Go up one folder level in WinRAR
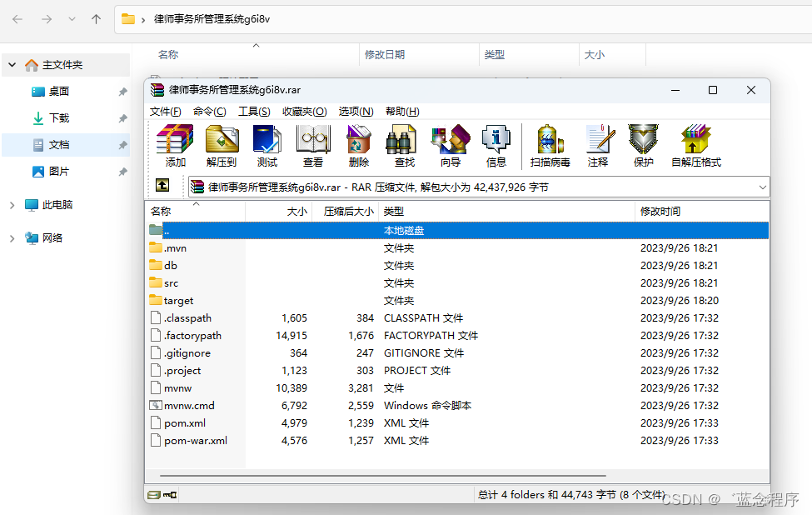The width and height of the screenshot is (812, 515). (x=162, y=186)
